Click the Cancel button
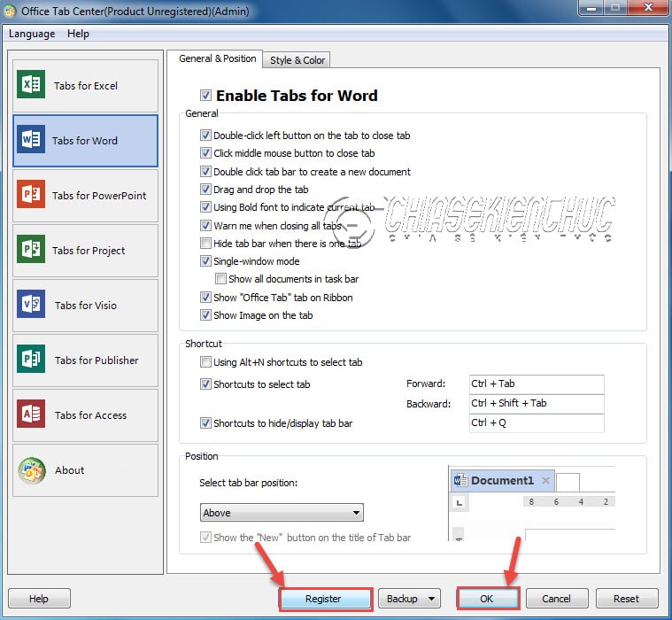 557,599
